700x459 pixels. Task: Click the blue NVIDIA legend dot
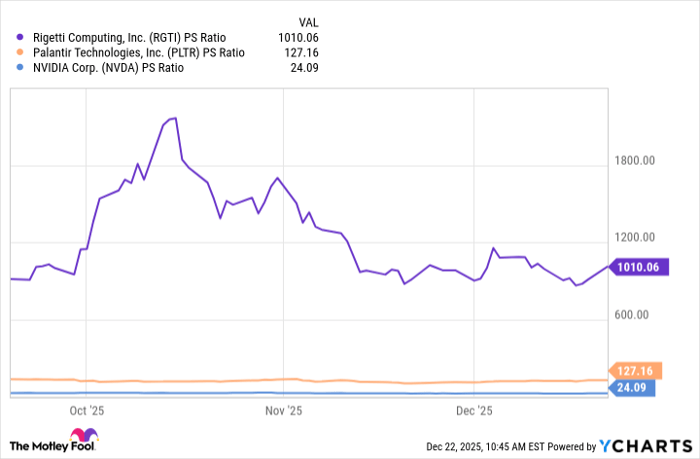(20, 67)
